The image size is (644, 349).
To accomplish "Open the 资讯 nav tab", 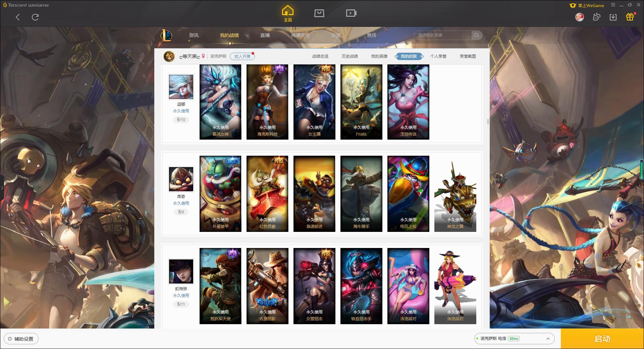I will tap(194, 35).
